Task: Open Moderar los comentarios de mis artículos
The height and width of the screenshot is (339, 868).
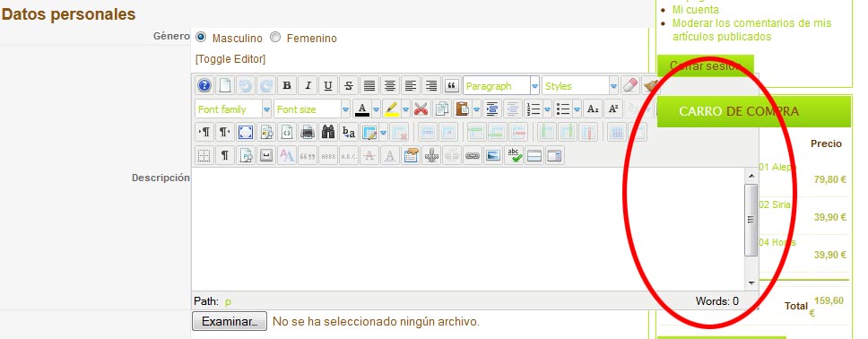Action: (x=751, y=30)
